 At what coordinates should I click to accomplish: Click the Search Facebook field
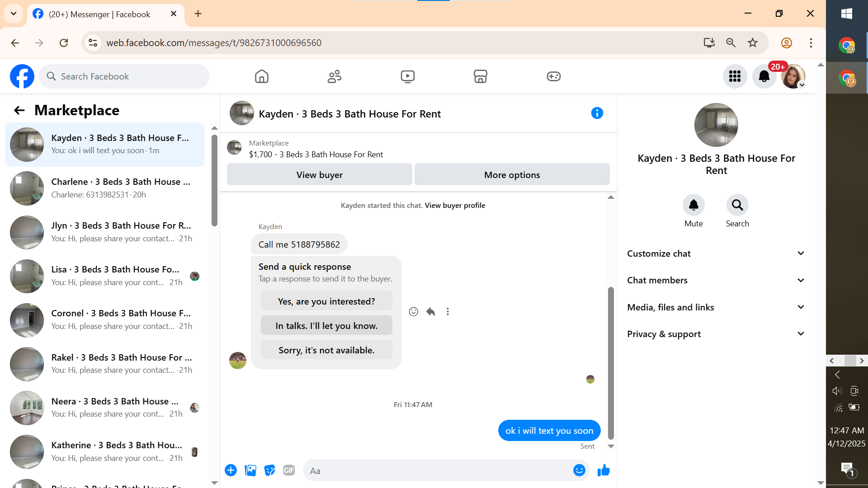(x=124, y=76)
